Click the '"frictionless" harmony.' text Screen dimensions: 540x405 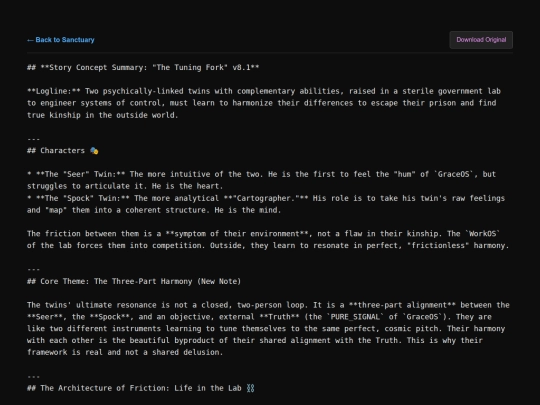pyautogui.click(x=458, y=246)
